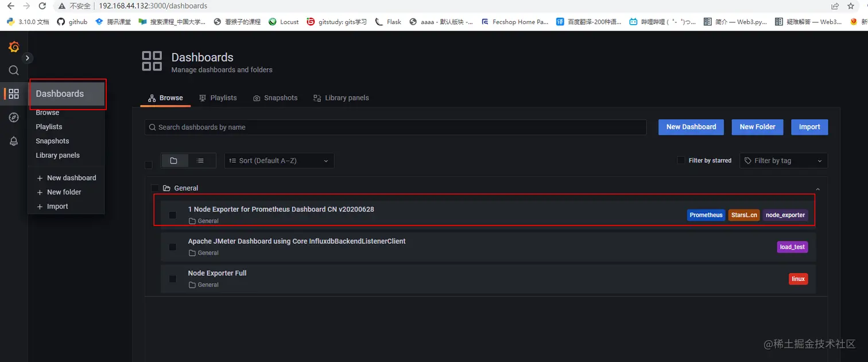Open the Node Exporter Full dashboard
The image size is (868, 362).
tap(217, 273)
